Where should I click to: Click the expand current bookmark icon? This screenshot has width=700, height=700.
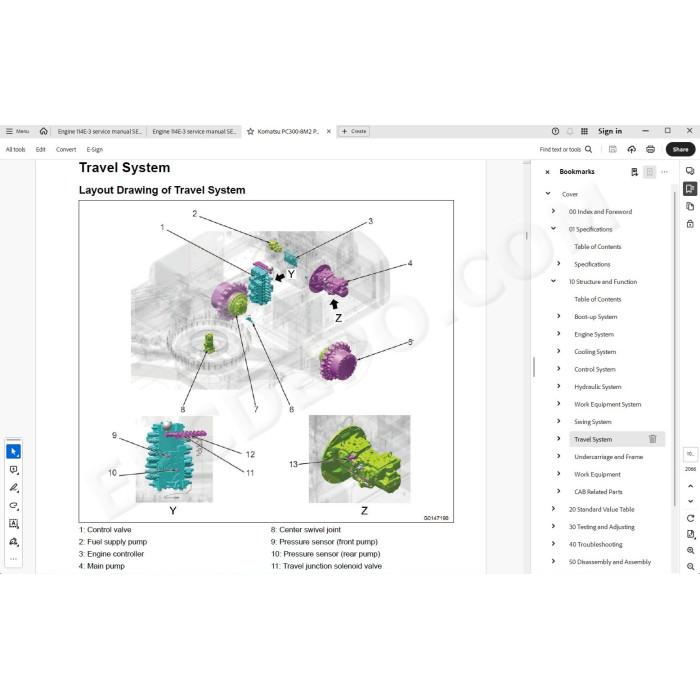click(650, 172)
